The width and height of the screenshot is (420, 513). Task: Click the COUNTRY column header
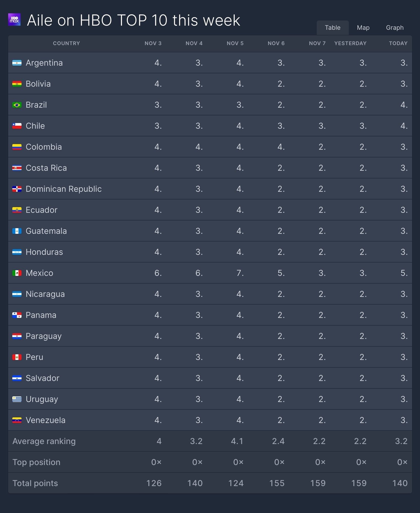(66, 43)
